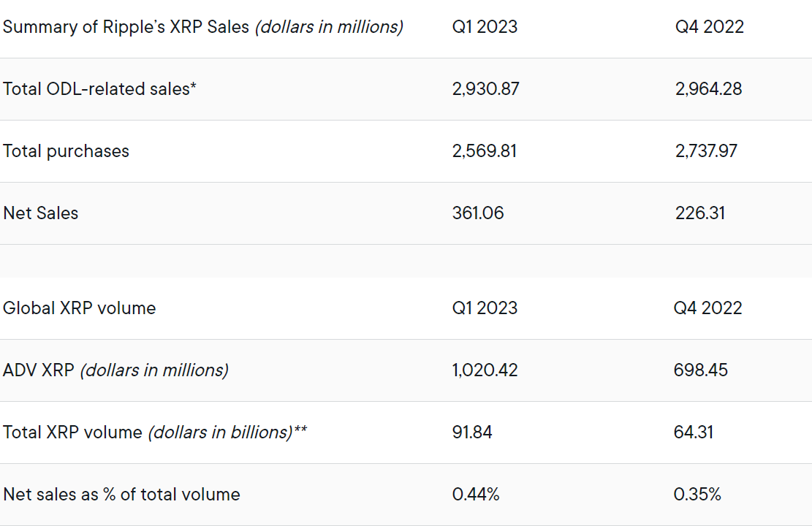Click the 2,569.81 purchases value
The image size is (812, 526).
485,151
